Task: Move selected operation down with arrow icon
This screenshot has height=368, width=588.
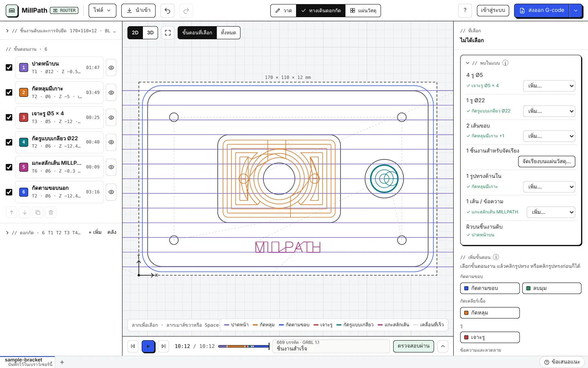Action: [x=24, y=212]
